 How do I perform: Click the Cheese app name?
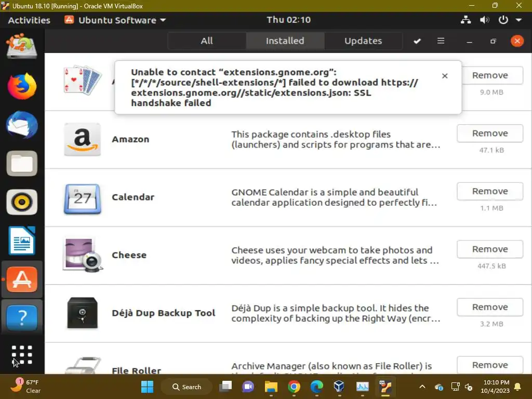coord(129,255)
